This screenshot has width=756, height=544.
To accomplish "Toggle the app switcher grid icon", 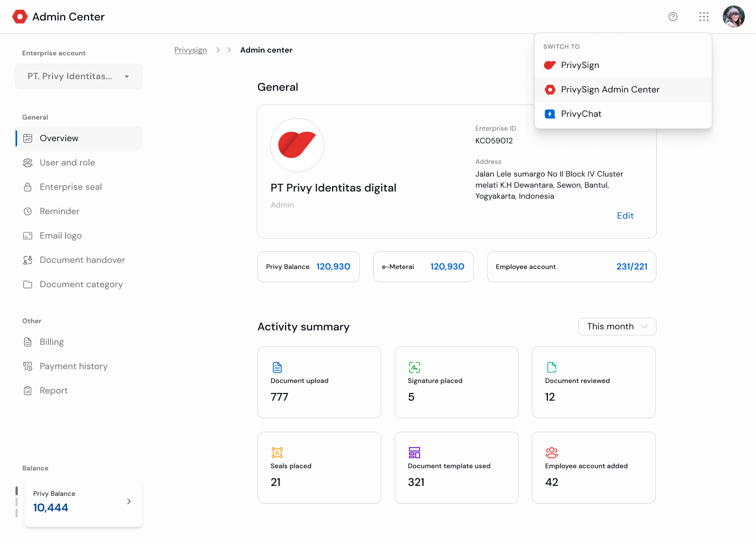I will [704, 17].
